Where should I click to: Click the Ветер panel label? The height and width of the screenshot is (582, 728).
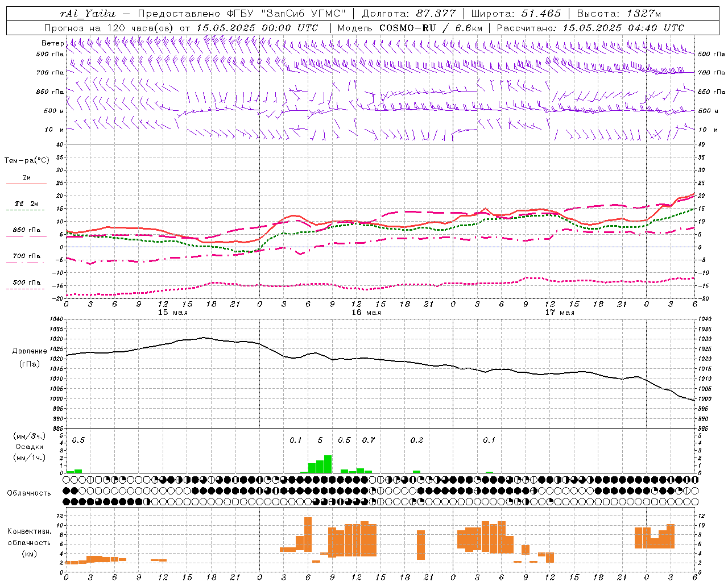(x=52, y=43)
